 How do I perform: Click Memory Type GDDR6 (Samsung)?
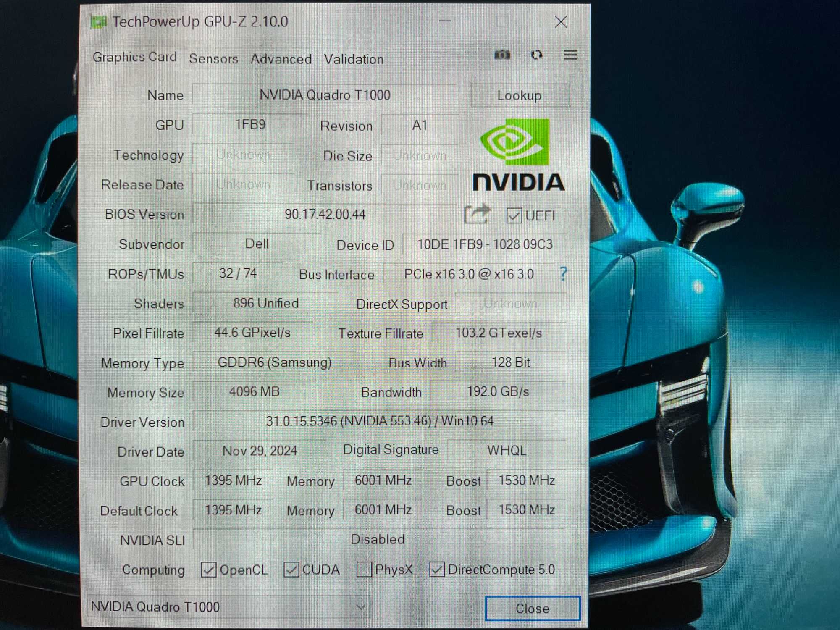coord(274,362)
